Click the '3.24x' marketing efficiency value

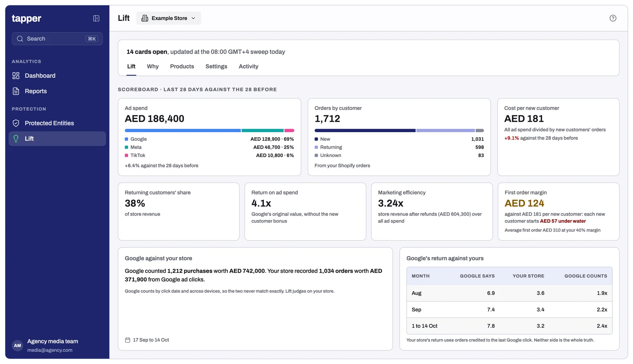390,203
